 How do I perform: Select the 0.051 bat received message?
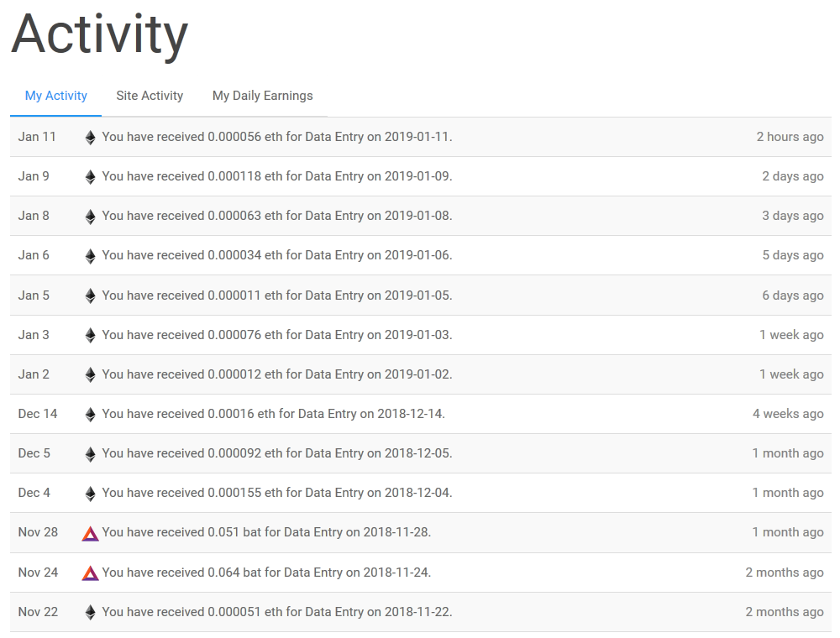[x=266, y=532]
